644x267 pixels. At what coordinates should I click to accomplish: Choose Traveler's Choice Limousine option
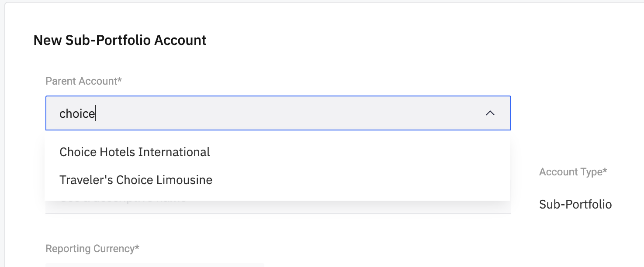(136, 180)
